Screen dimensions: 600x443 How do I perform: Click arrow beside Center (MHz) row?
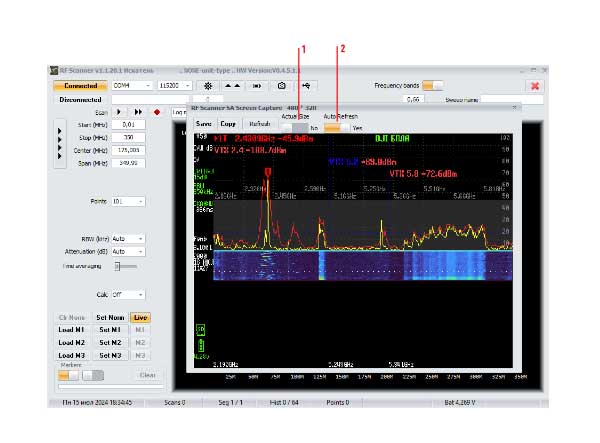pos(60,148)
